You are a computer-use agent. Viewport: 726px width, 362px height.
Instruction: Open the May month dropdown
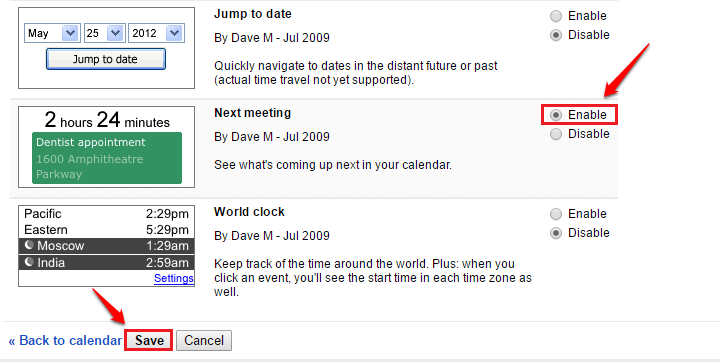point(52,33)
